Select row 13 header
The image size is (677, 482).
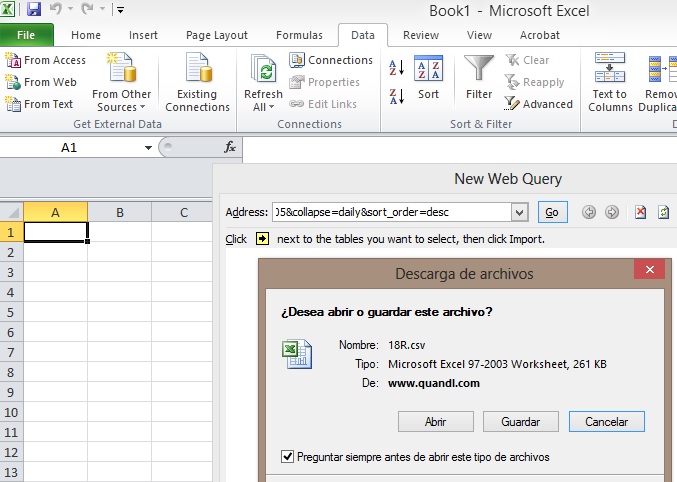tap(11, 472)
